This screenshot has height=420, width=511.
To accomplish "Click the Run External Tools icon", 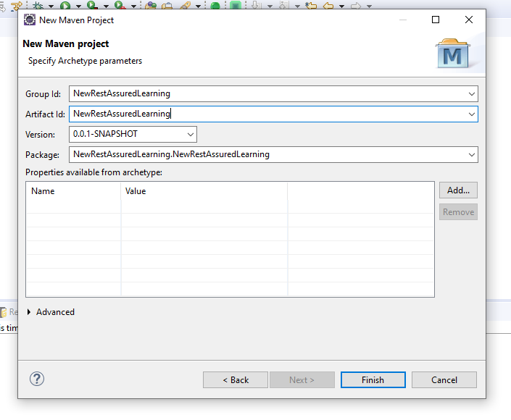I will tap(120, 5).
